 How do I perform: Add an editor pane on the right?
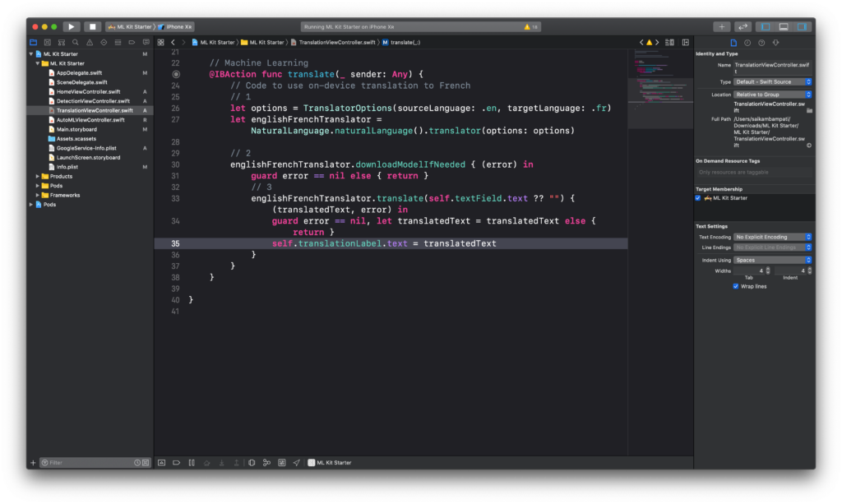click(x=686, y=43)
